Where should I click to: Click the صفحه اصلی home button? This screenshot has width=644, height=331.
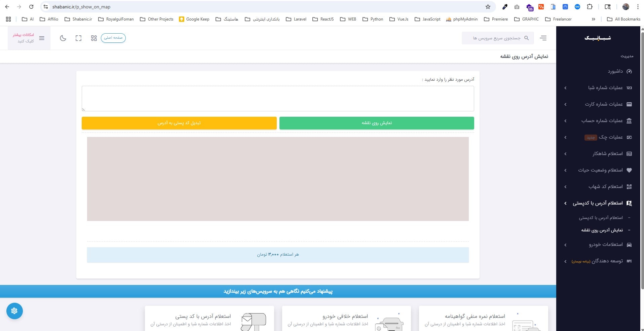(113, 38)
